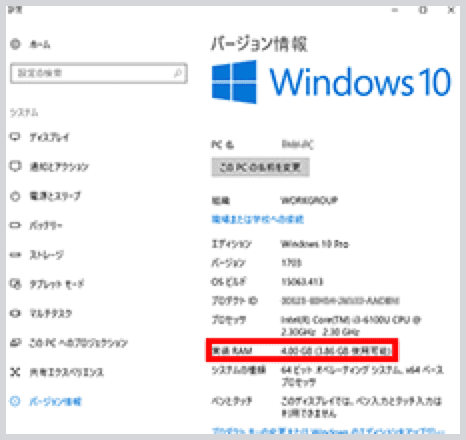This screenshot has width=466, height=440.
Task: Click the PC 名 value text
Action: [298, 144]
